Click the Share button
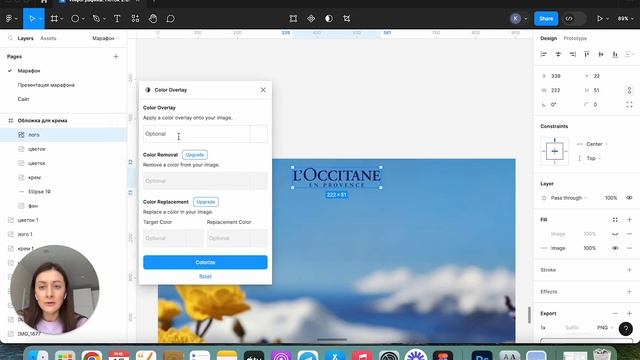This screenshot has height=360, width=640. point(546,18)
